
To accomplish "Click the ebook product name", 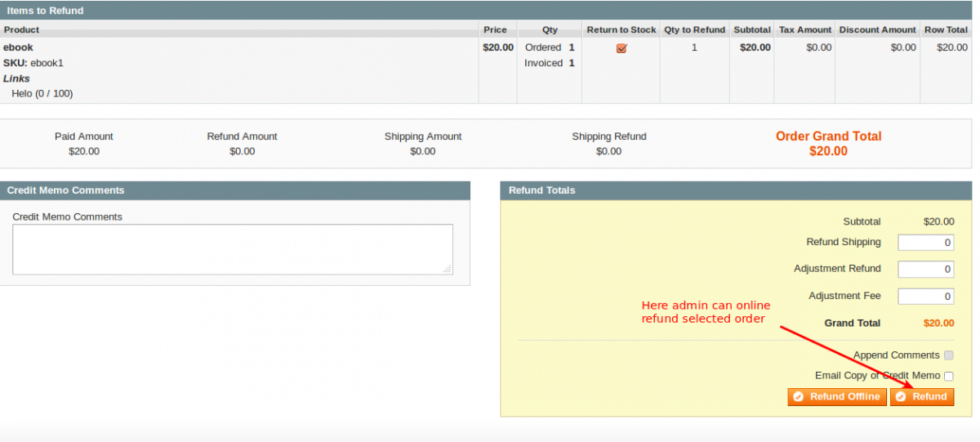I will [x=18, y=47].
